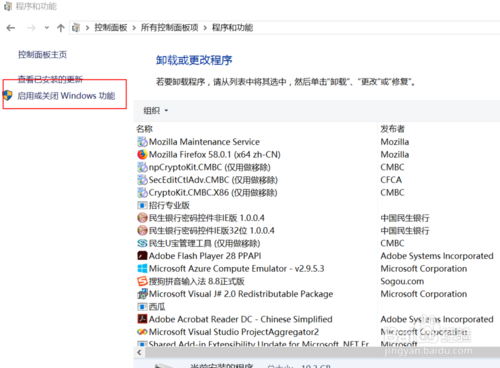This screenshot has height=368, width=500.
Task: Click the Visual Studio ProjectAggregator2 icon
Action: pyautogui.click(x=142, y=332)
